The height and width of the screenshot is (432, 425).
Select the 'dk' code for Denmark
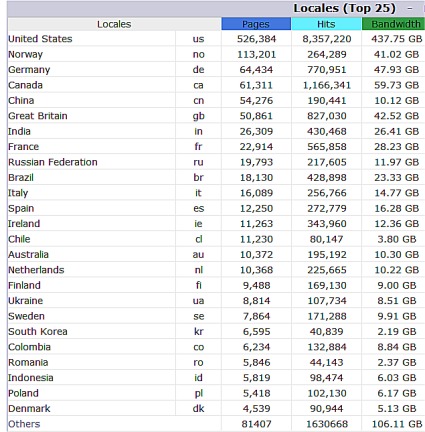point(198,409)
